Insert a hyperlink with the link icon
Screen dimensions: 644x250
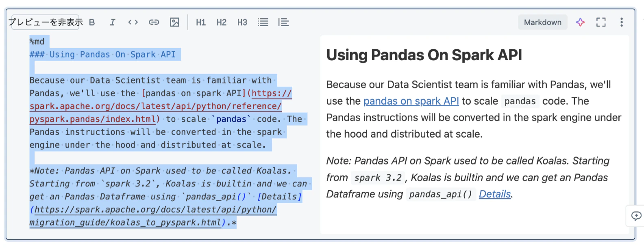154,22
